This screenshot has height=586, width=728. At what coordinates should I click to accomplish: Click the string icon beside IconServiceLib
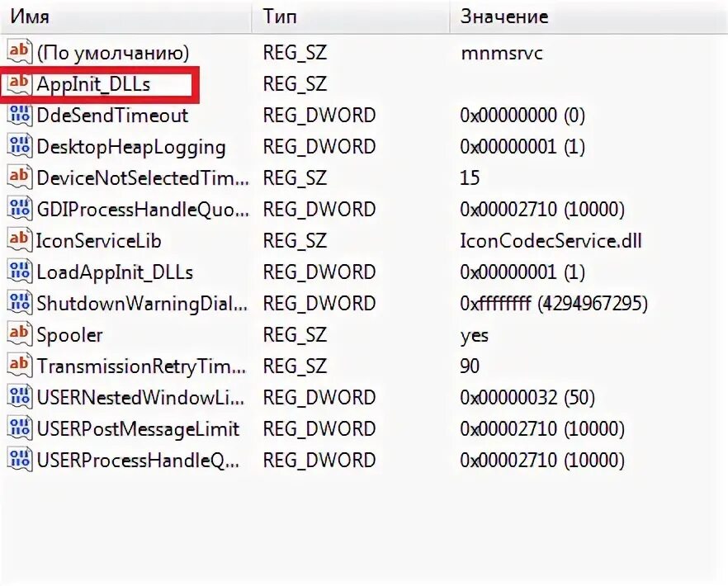[19, 240]
